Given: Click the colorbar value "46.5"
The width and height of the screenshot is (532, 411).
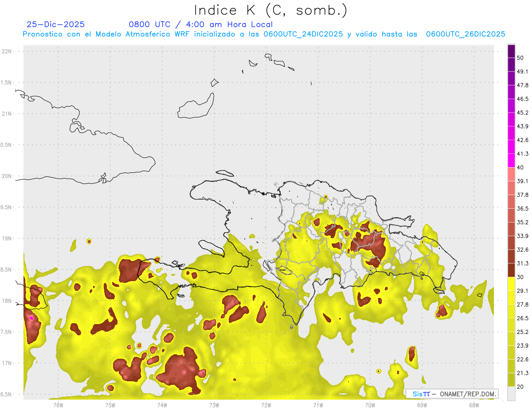Looking at the screenshot, I should pos(523,99).
